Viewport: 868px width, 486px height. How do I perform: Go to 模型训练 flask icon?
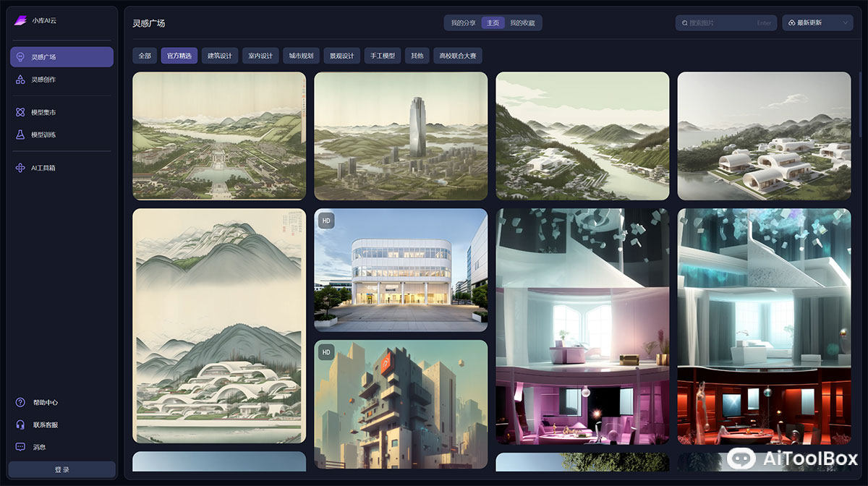[21, 135]
